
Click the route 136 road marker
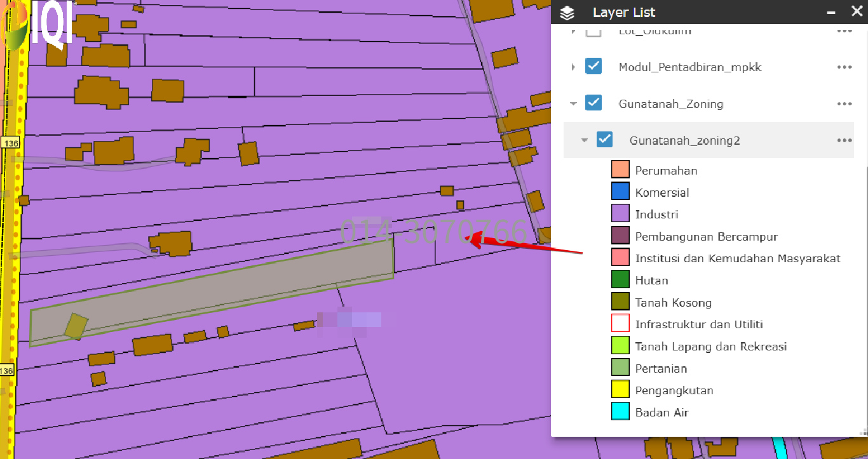(x=10, y=143)
